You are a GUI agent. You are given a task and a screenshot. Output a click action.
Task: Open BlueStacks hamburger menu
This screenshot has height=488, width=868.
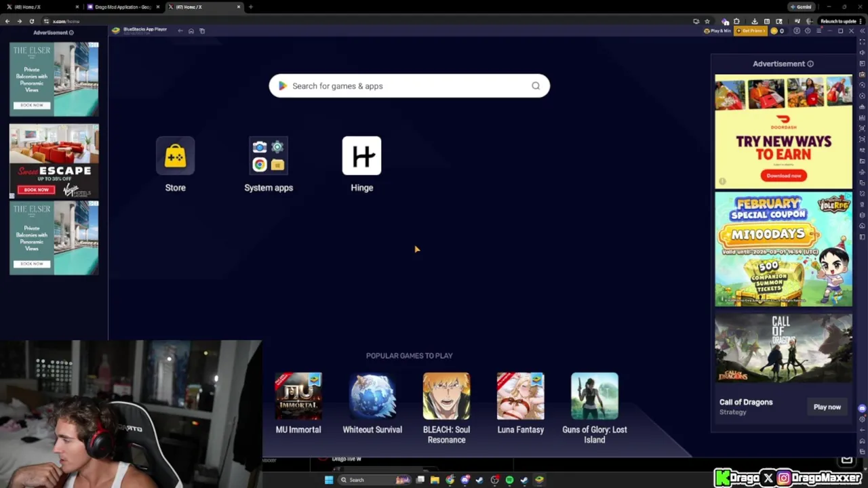(x=818, y=30)
